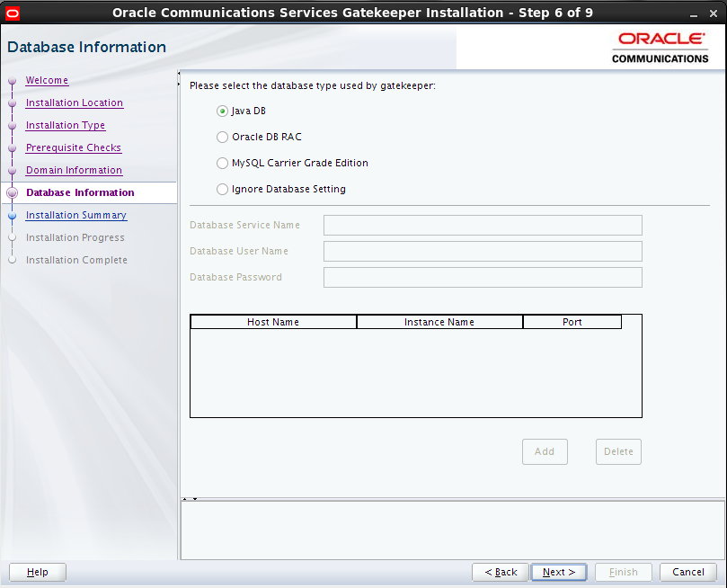
Task: Click the Oracle Communications logo
Action: pos(661,48)
